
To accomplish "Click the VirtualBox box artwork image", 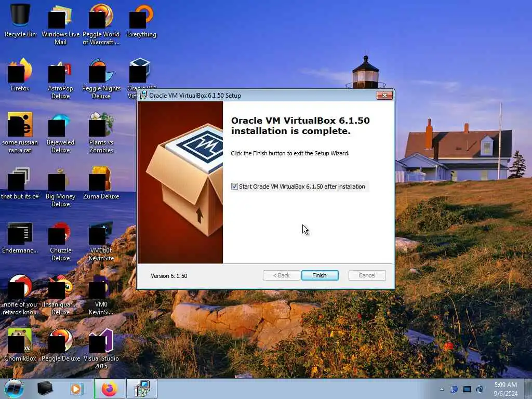I will coord(180,182).
